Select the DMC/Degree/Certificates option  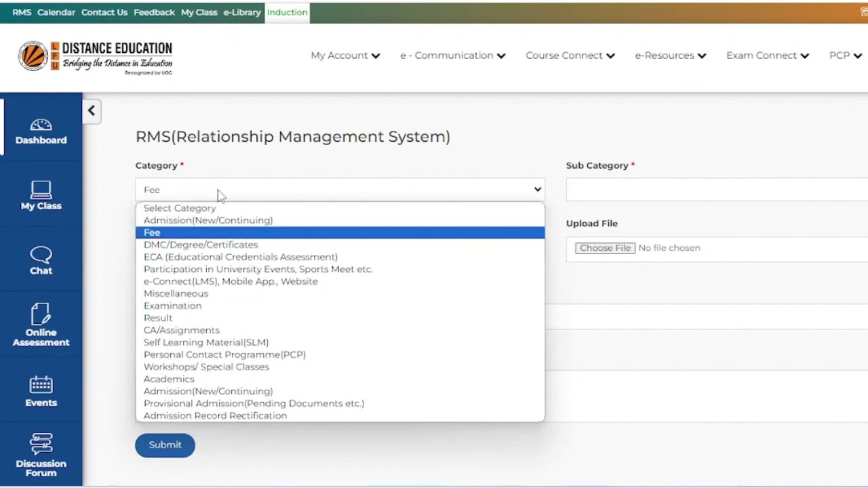click(x=340, y=245)
